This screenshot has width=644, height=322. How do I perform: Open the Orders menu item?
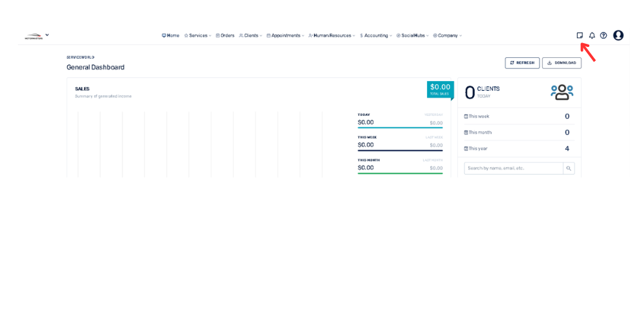coord(225,35)
